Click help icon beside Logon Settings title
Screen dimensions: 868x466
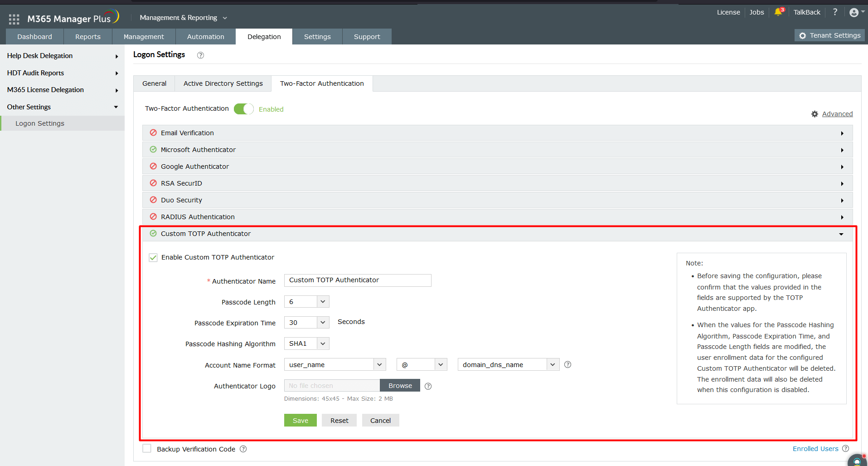pyautogui.click(x=200, y=55)
